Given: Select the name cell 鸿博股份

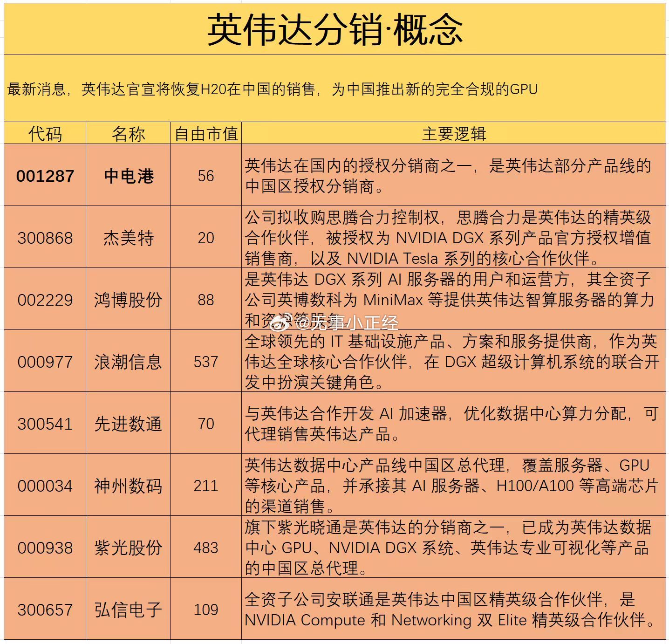Looking at the screenshot, I should [128, 299].
